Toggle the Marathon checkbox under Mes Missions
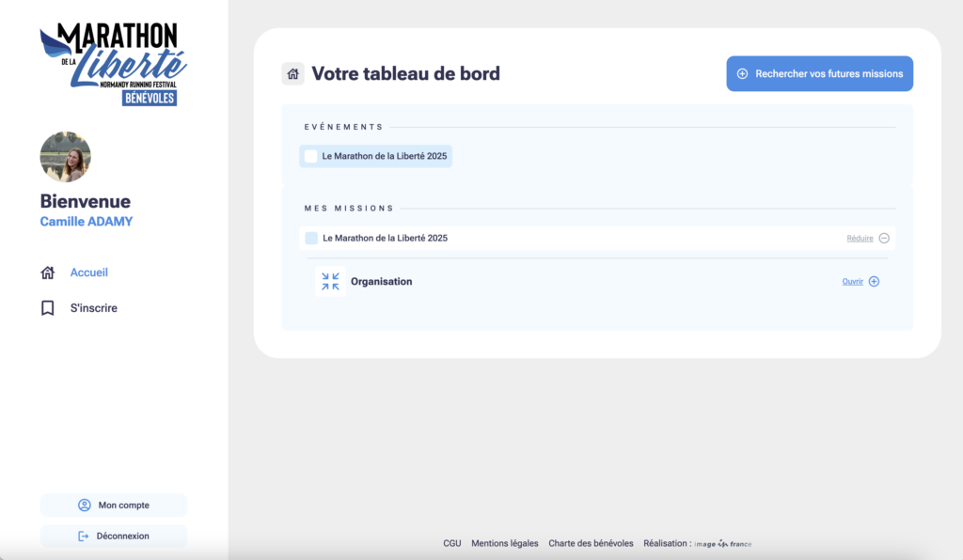Viewport: 963px width, 560px height. coord(311,238)
